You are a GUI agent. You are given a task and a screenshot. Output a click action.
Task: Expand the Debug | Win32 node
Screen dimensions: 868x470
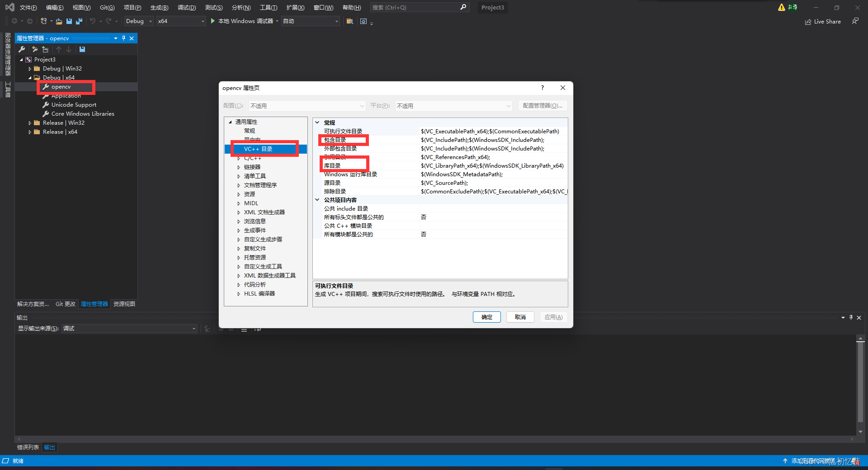[x=30, y=69]
